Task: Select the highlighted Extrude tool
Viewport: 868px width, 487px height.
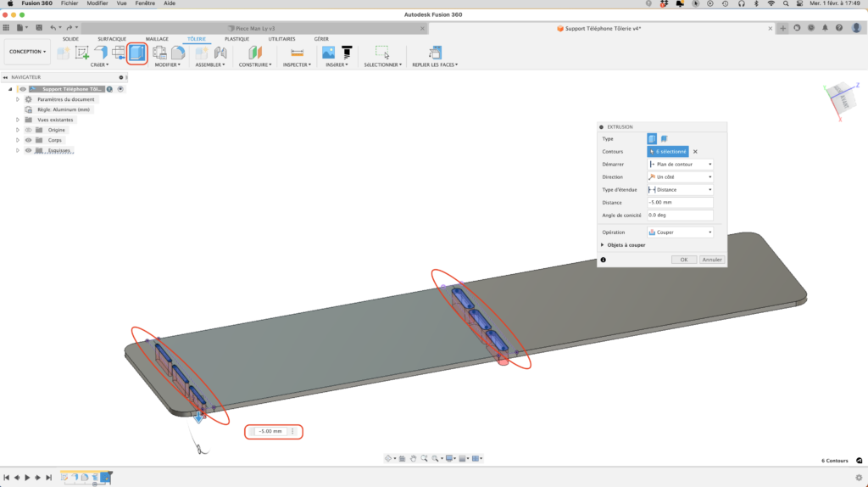Action: coord(136,53)
